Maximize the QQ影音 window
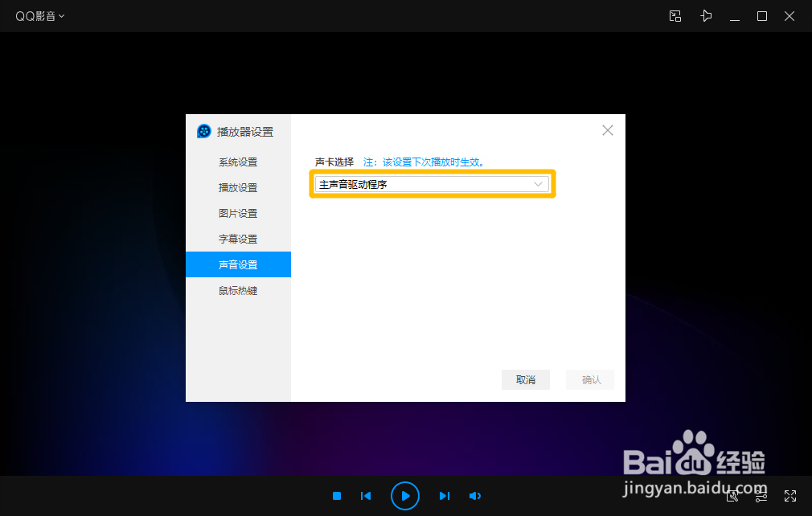 [x=762, y=16]
